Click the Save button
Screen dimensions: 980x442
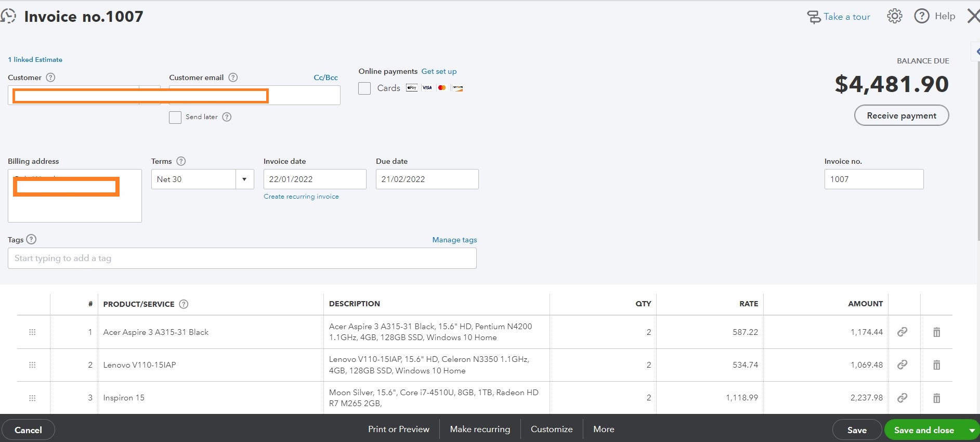857,430
